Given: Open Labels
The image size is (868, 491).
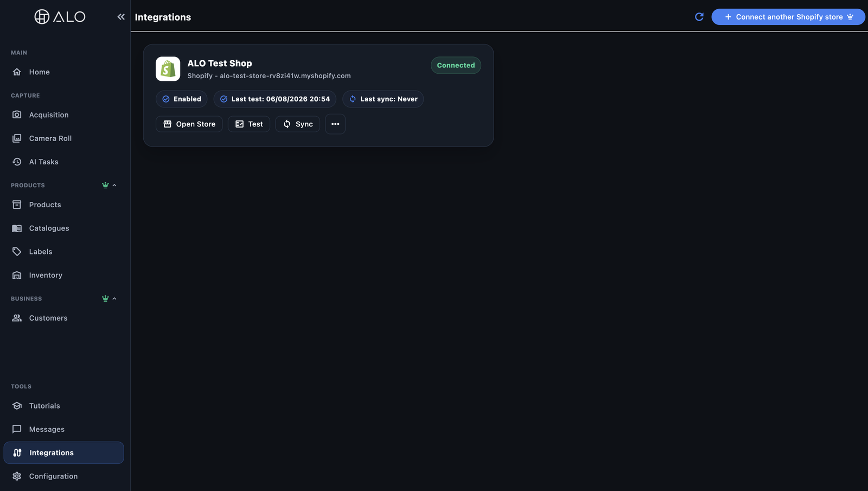Looking at the screenshot, I should (63, 252).
